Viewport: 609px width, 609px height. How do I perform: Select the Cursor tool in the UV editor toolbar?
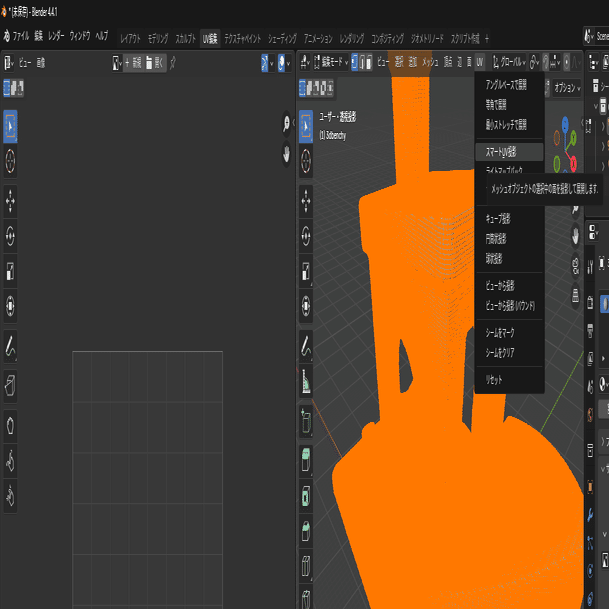pos(10,161)
